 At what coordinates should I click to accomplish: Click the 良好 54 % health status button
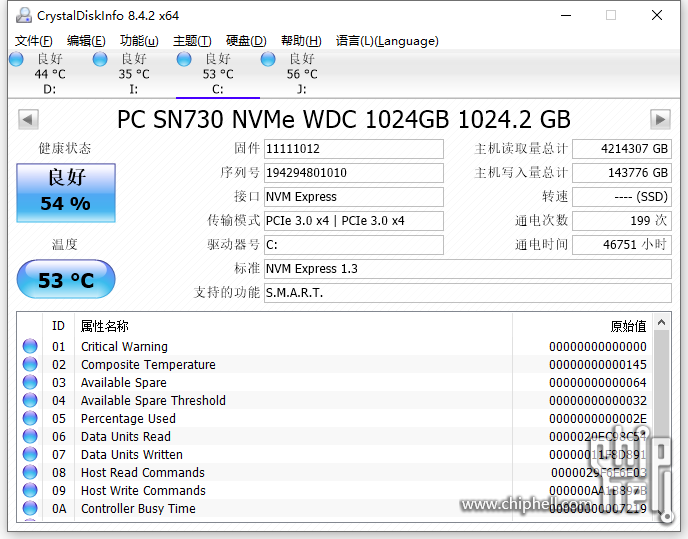point(66,193)
